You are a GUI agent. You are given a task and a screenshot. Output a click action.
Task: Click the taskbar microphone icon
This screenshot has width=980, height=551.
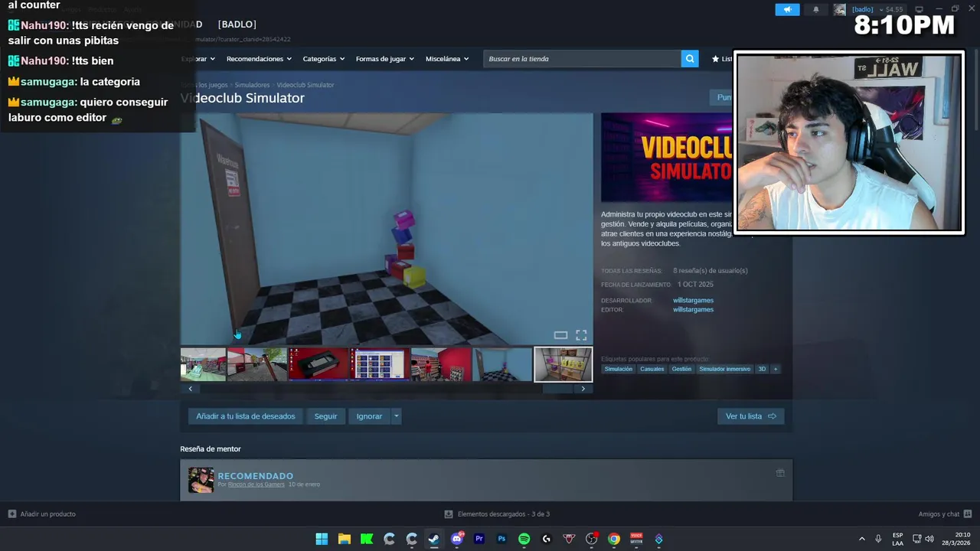tap(878, 539)
